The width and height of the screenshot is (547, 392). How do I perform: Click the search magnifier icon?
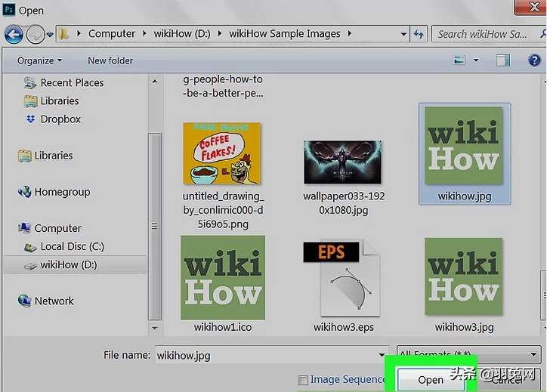pos(542,34)
